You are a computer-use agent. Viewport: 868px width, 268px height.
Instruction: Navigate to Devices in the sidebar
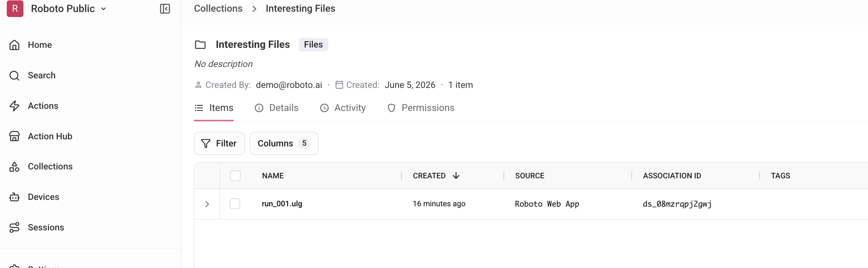[x=43, y=197]
